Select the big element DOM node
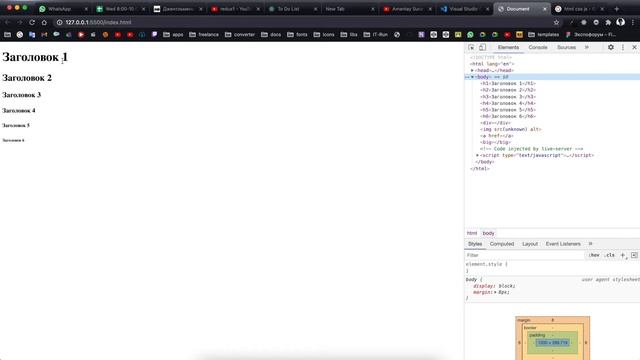 pyautogui.click(x=496, y=142)
